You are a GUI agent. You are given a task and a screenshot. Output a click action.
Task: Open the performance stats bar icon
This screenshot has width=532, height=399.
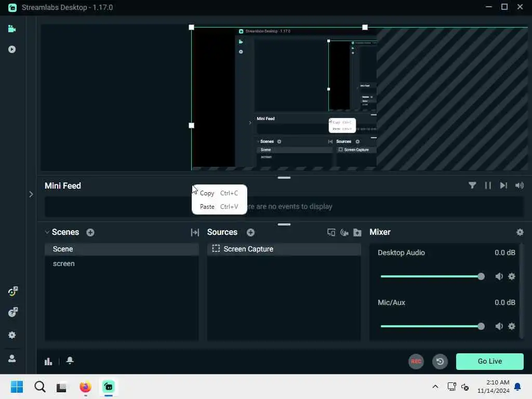click(x=48, y=362)
